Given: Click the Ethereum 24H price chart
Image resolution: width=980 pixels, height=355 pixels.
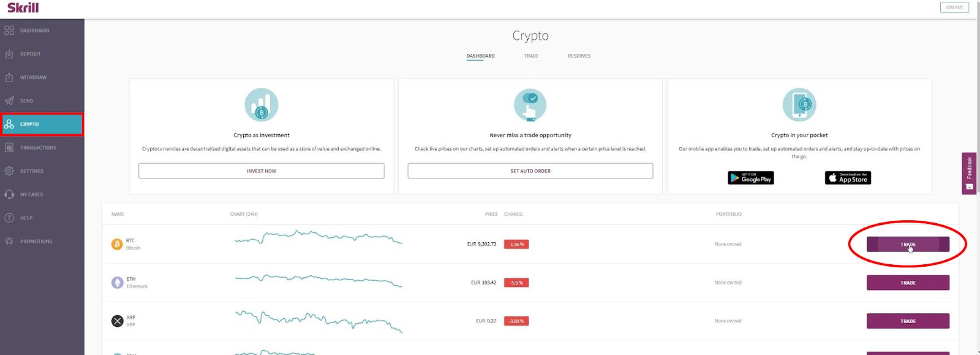Looking at the screenshot, I should pos(318,281).
